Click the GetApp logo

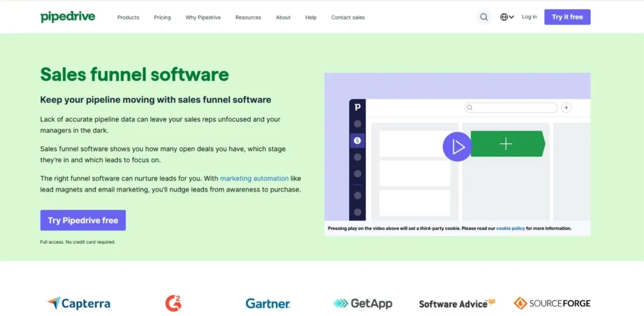click(x=362, y=303)
